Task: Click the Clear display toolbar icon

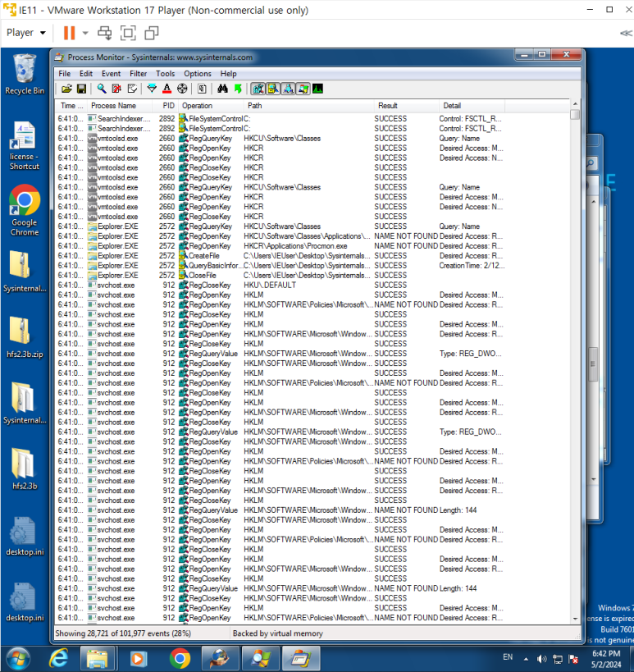Action: click(x=132, y=89)
